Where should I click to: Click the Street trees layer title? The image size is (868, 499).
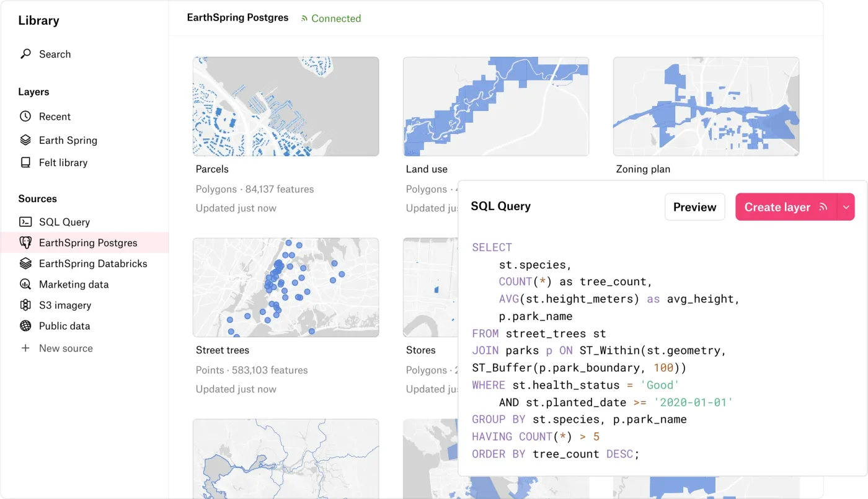click(223, 350)
